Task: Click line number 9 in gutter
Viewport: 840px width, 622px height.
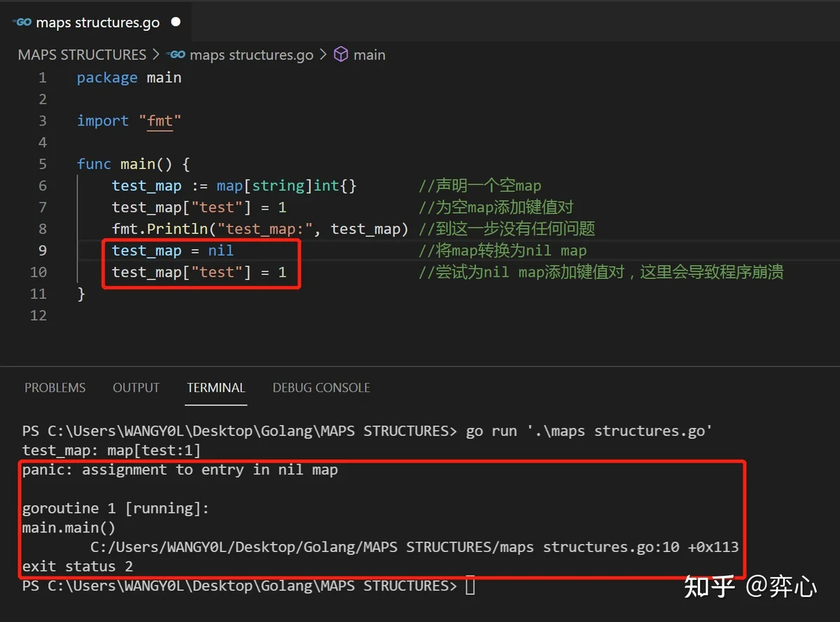Action: pos(43,250)
